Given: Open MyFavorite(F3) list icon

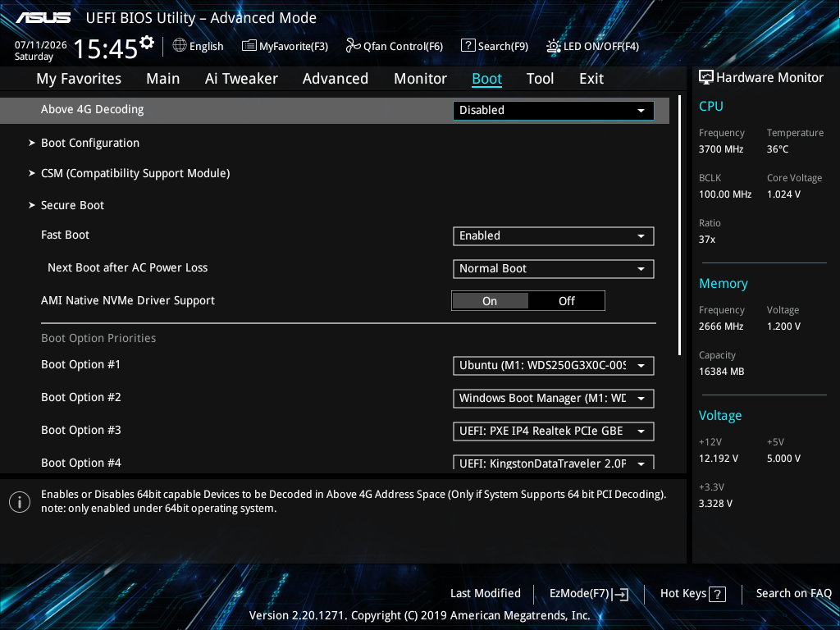Looking at the screenshot, I should [x=249, y=46].
